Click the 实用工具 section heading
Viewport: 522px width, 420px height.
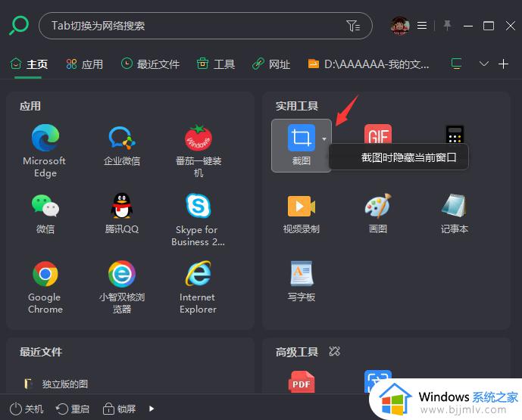296,106
